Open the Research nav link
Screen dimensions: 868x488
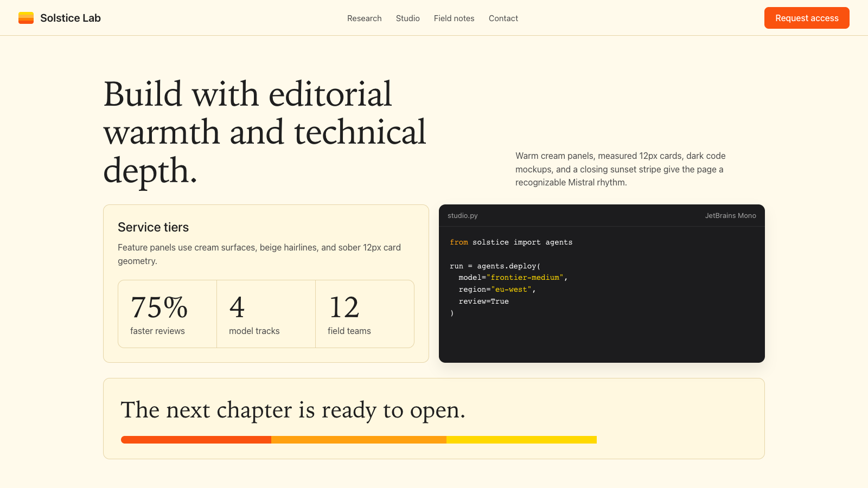(365, 18)
